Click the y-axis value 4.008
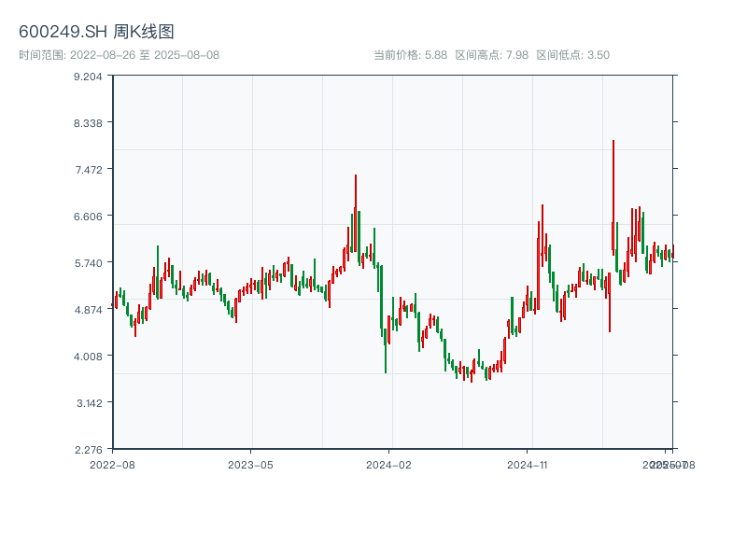Screen dimensions: 747x560 point(88,357)
